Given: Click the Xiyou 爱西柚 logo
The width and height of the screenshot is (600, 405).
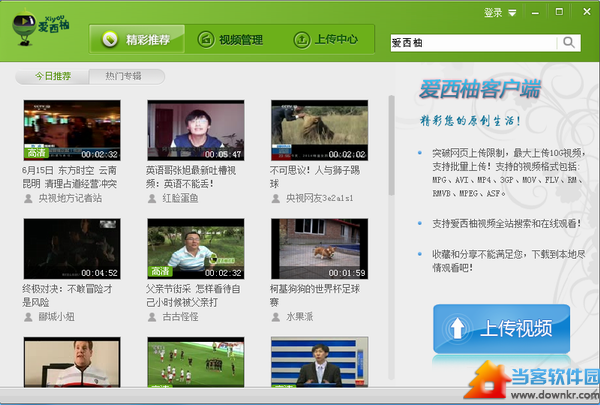Looking at the screenshot, I should [41, 28].
